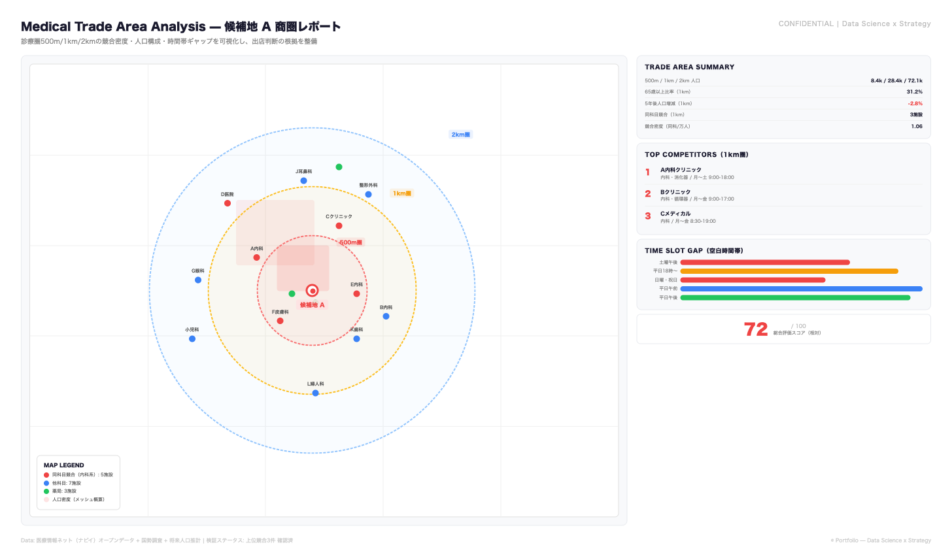Click the 1km圏 orange ring label
Viewport: 952px width, 560px height.
[401, 193]
